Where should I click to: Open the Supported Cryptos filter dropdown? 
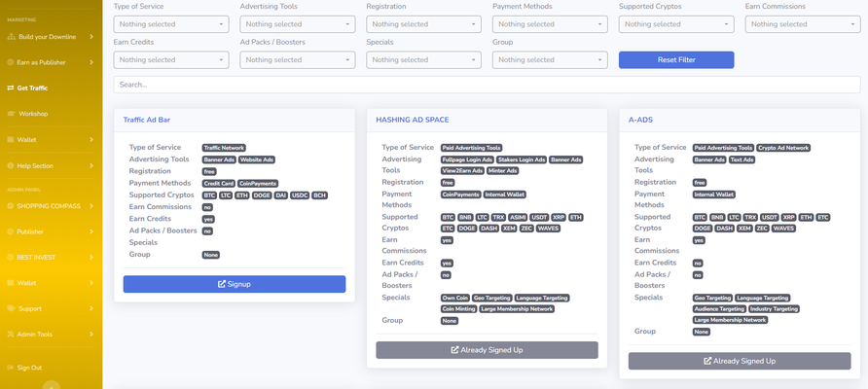(676, 24)
